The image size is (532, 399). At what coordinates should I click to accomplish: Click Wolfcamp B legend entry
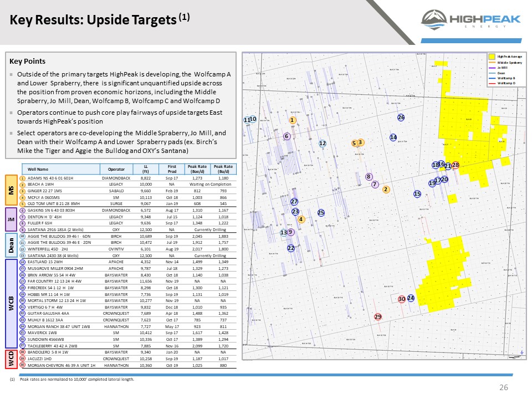coord(502,78)
